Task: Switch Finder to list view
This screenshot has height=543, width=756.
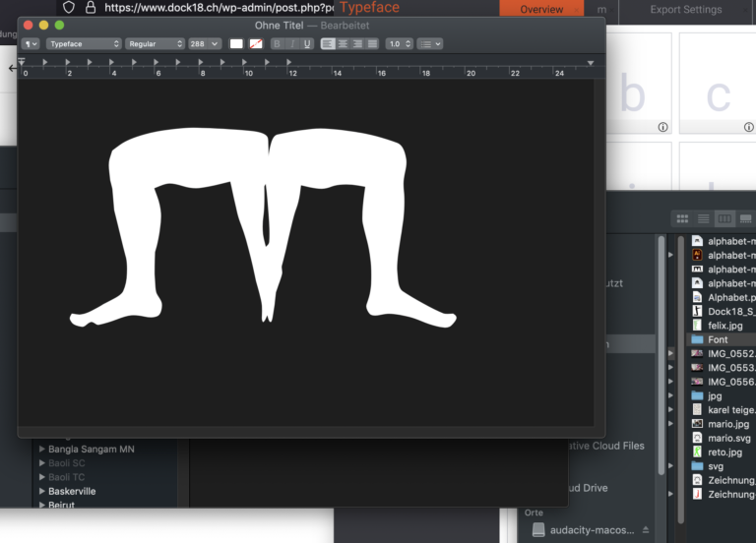Action: coord(703,218)
